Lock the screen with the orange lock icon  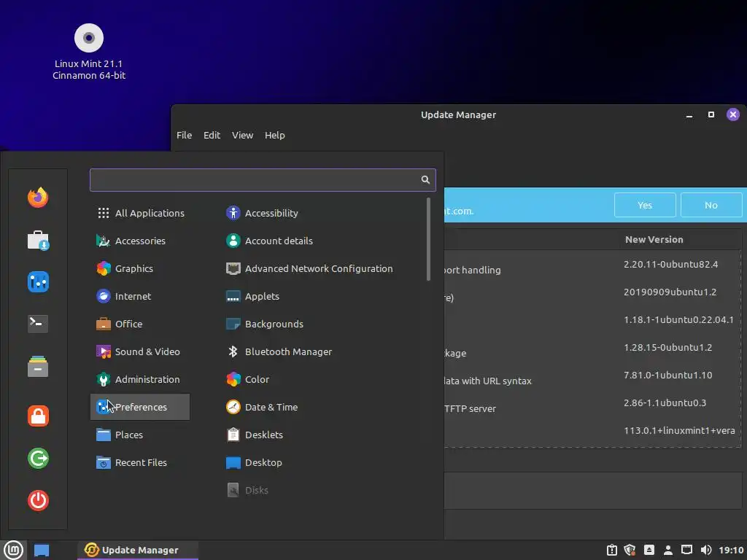[38, 416]
